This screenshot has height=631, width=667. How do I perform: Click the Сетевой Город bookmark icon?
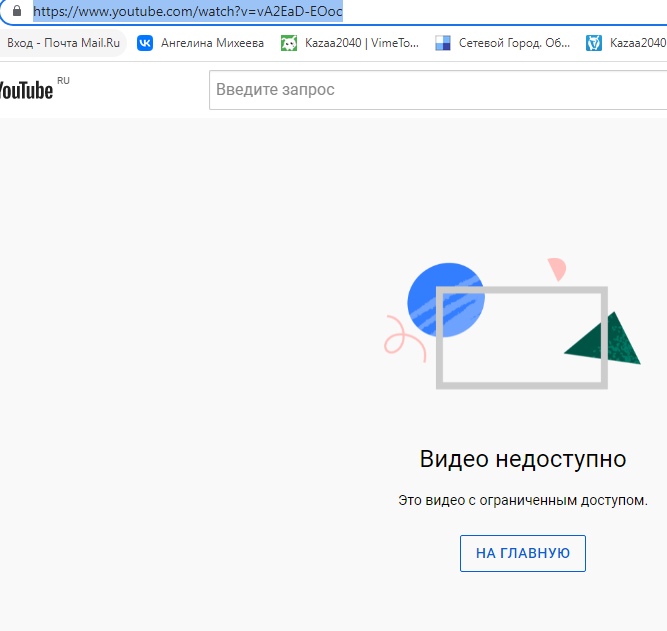pyautogui.click(x=443, y=43)
